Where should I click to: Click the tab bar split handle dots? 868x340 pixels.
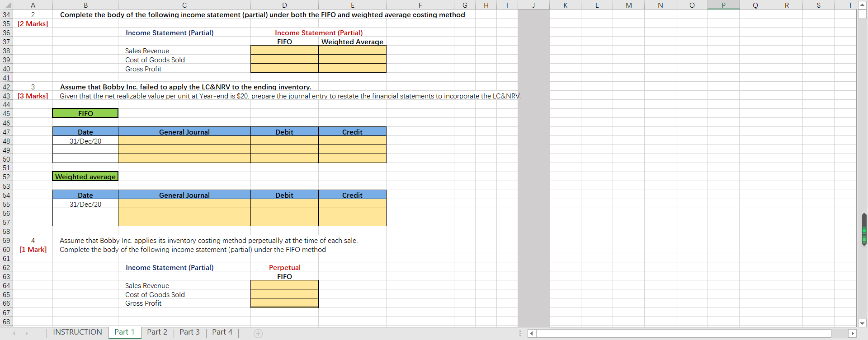(x=520, y=333)
